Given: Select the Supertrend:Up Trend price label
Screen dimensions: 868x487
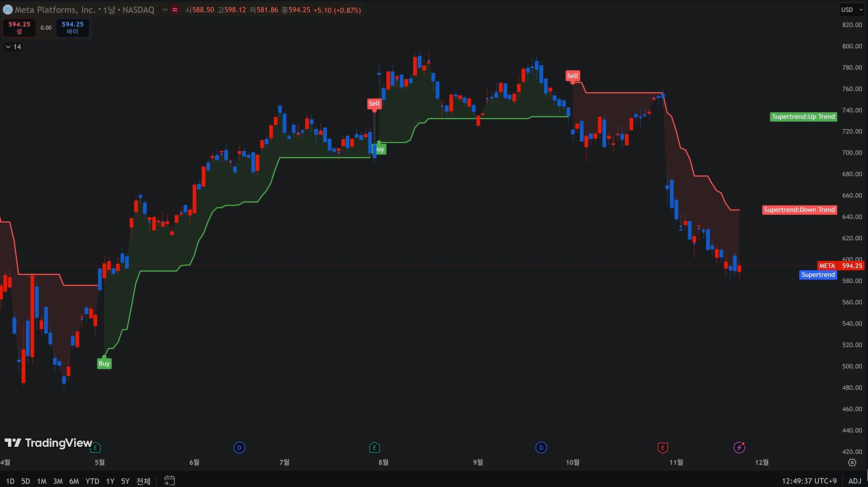Looking at the screenshot, I should [803, 117].
